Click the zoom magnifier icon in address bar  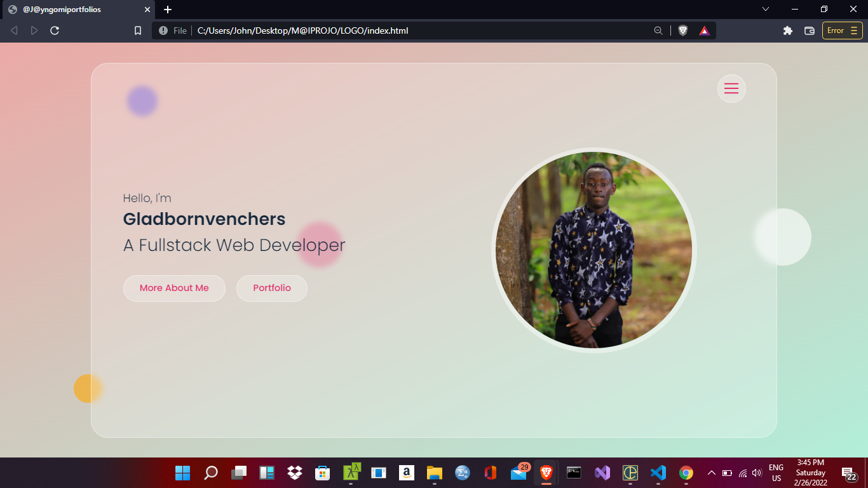[658, 30]
